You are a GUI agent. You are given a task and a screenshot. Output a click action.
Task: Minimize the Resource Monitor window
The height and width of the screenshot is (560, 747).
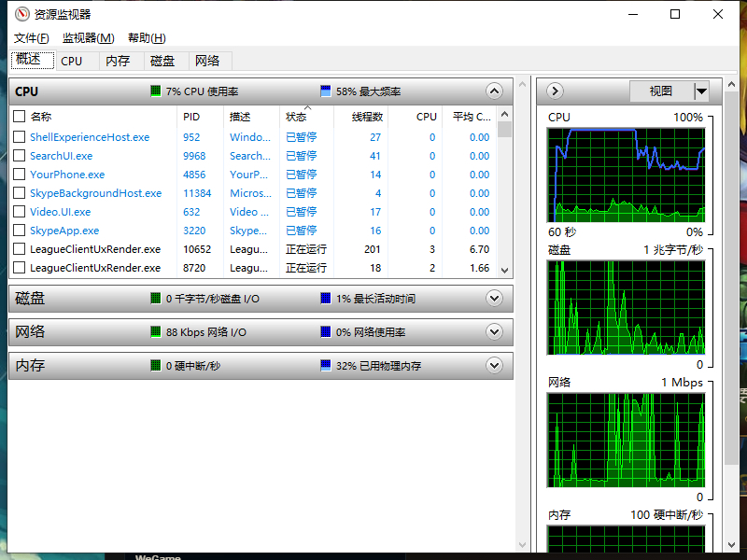[x=633, y=14]
